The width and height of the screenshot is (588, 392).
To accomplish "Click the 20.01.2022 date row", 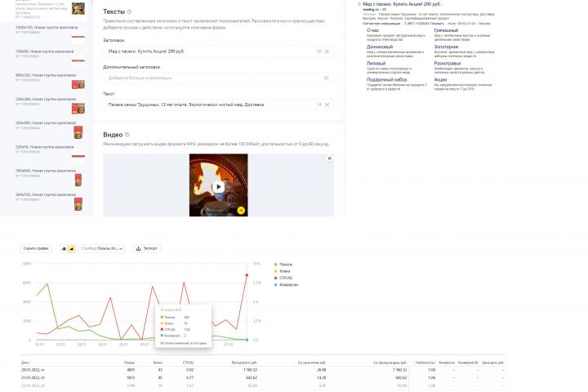I will (262, 370).
